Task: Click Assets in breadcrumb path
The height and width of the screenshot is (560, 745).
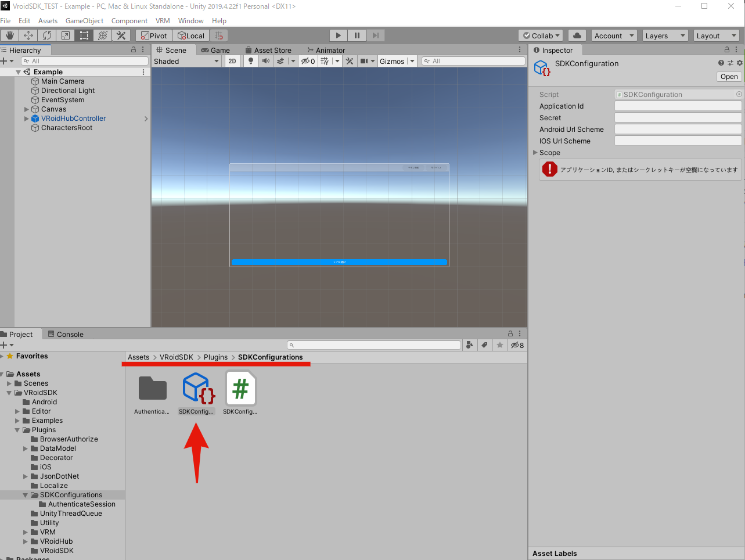Action: click(139, 357)
